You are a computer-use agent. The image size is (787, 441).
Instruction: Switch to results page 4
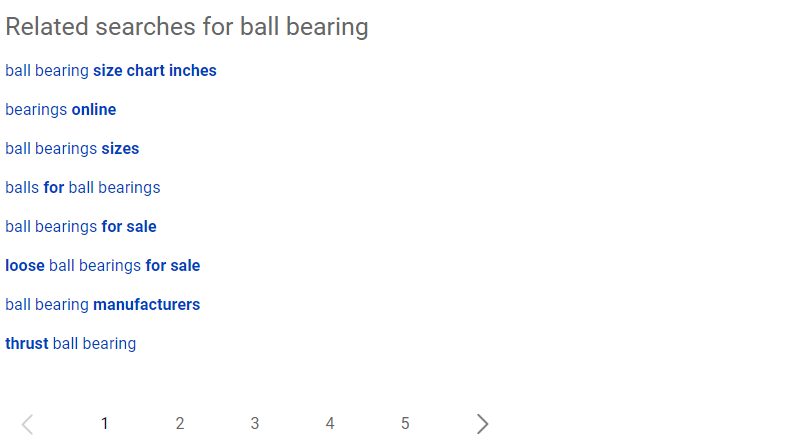[330, 424]
